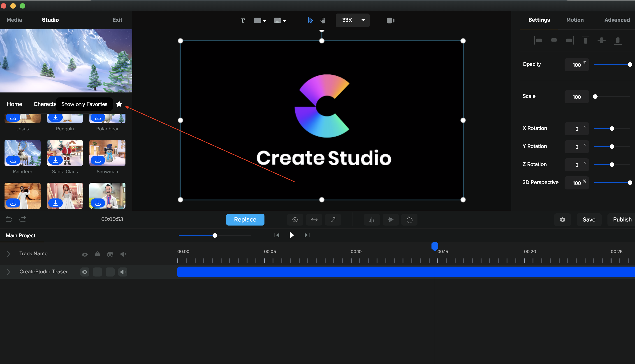This screenshot has width=635, height=364.
Task: Expand the Track Name header row
Action: point(8,254)
